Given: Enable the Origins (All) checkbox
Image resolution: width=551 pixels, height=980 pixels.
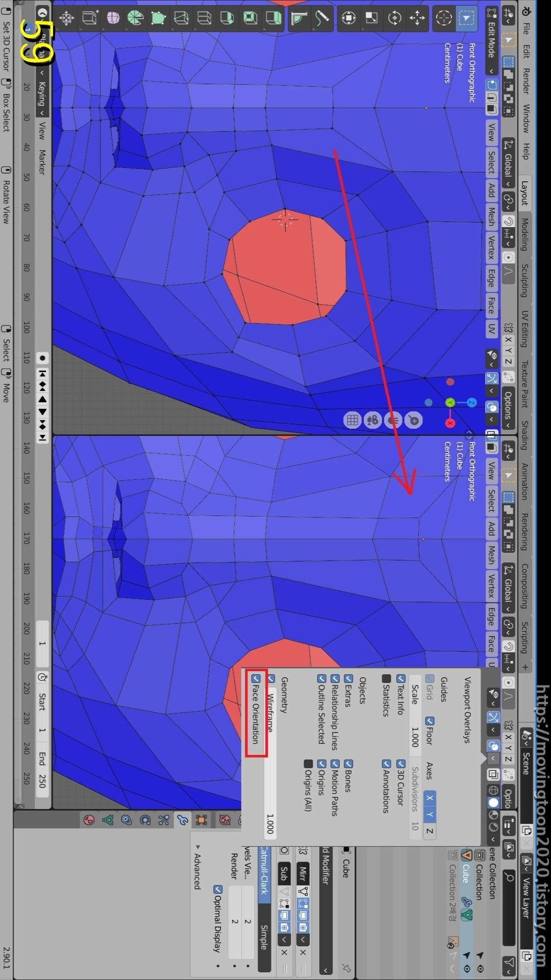Looking at the screenshot, I should coord(308,764).
